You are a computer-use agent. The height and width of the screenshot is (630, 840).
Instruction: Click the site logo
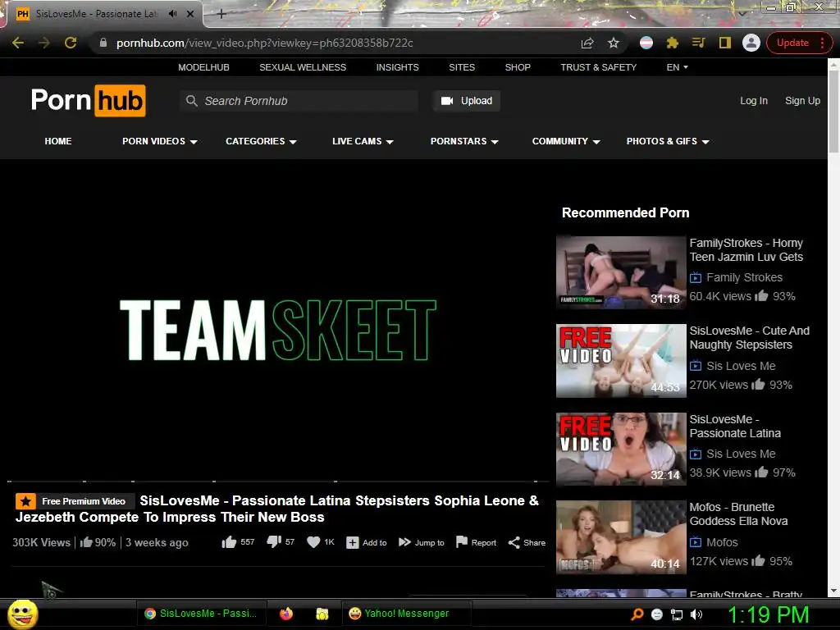coord(89,100)
